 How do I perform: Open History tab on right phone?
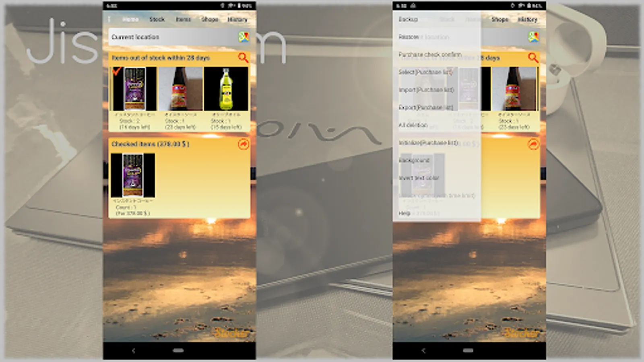pos(528,19)
